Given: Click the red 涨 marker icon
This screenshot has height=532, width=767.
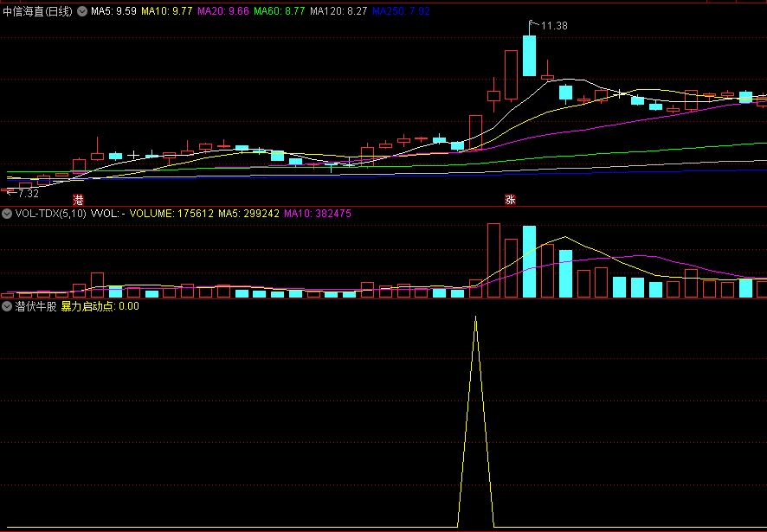Looking at the screenshot, I should (x=510, y=200).
